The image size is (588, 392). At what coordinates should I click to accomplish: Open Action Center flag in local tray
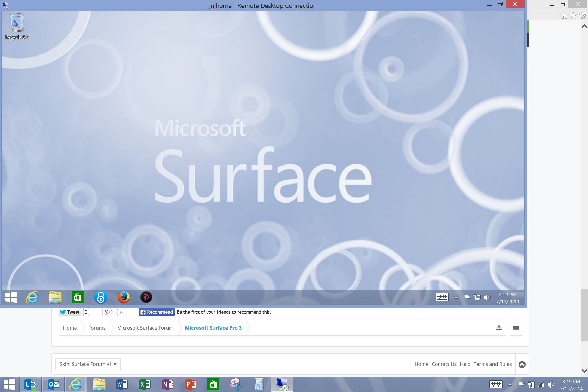(521, 385)
